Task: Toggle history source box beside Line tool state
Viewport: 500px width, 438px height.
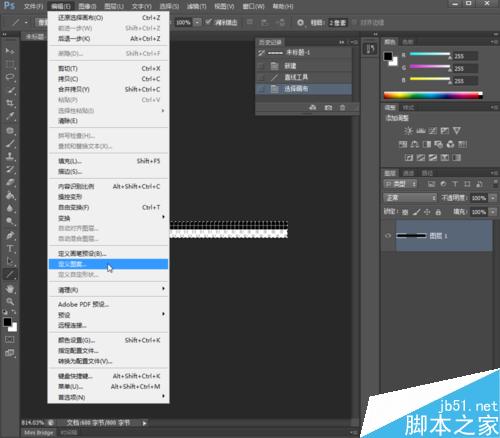Action: [x=262, y=77]
